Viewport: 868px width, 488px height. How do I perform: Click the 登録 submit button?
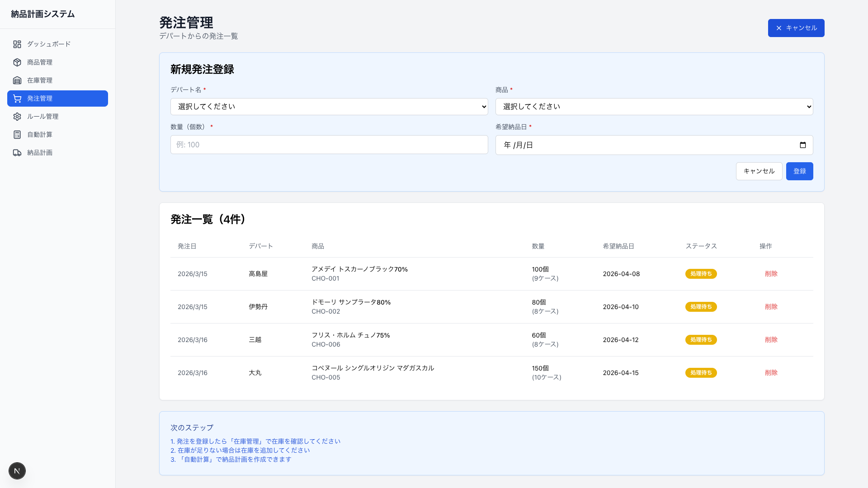click(x=799, y=171)
